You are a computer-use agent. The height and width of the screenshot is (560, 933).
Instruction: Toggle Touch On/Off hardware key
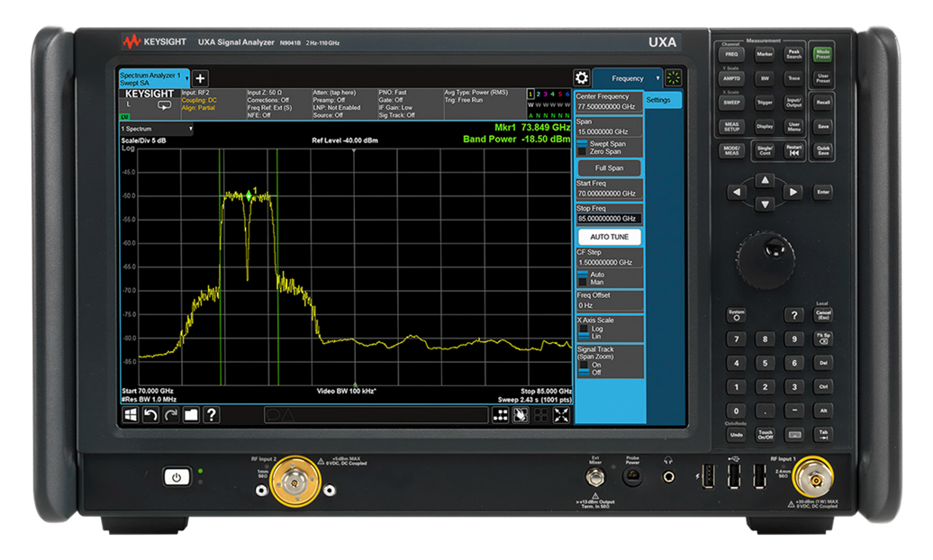(765, 435)
